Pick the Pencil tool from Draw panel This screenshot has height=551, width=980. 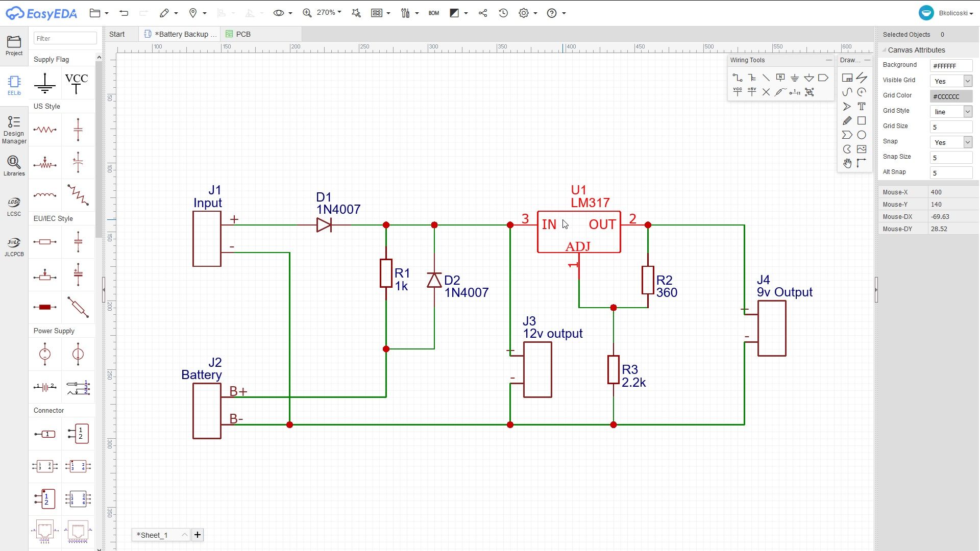point(847,120)
